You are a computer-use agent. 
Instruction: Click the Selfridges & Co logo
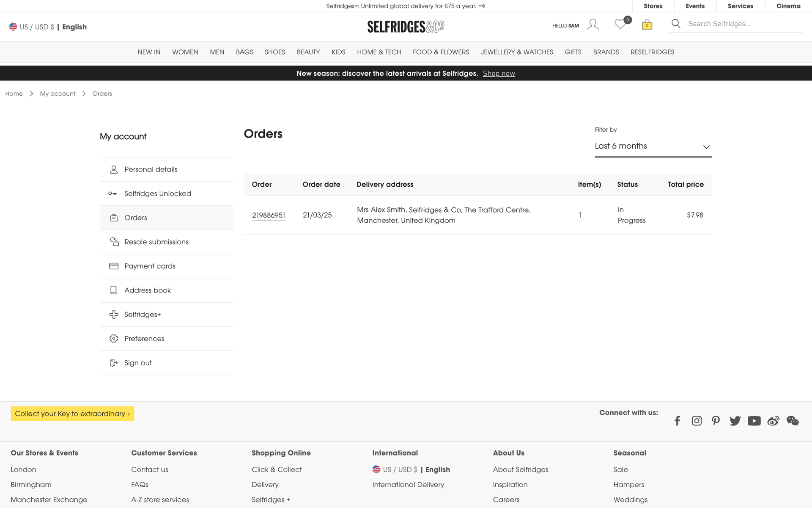tap(406, 27)
